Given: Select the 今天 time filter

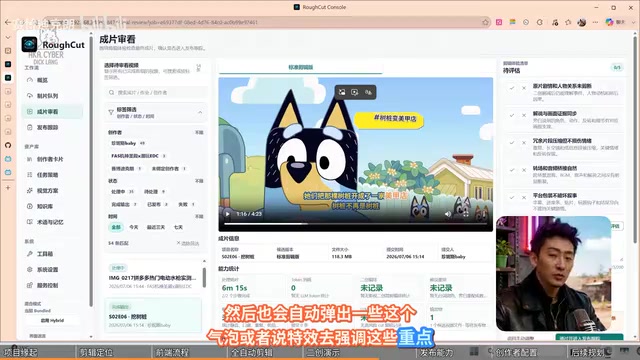Looking at the screenshot, I should point(134,227).
